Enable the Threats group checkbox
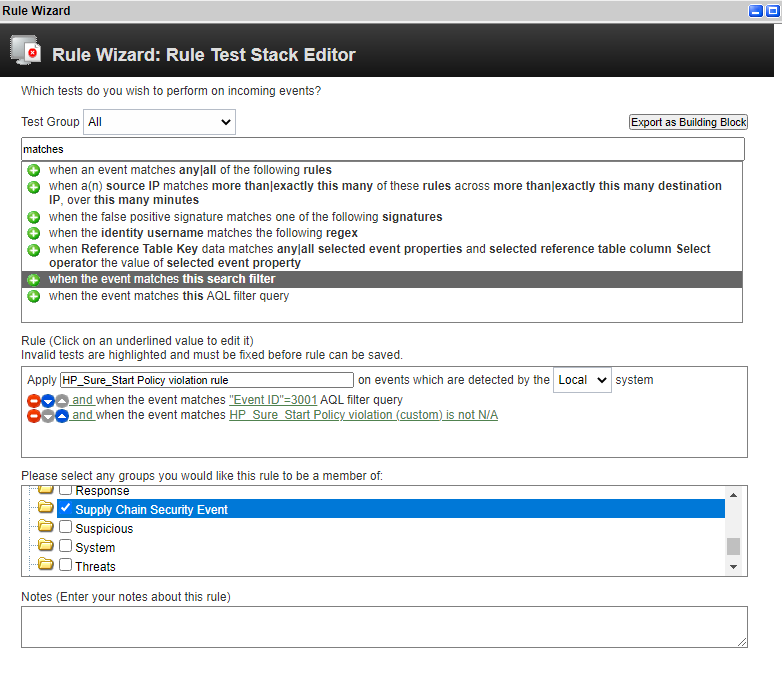The height and width of the screenshot is (676, 782). pyautogui.click(x=65, y=565)
